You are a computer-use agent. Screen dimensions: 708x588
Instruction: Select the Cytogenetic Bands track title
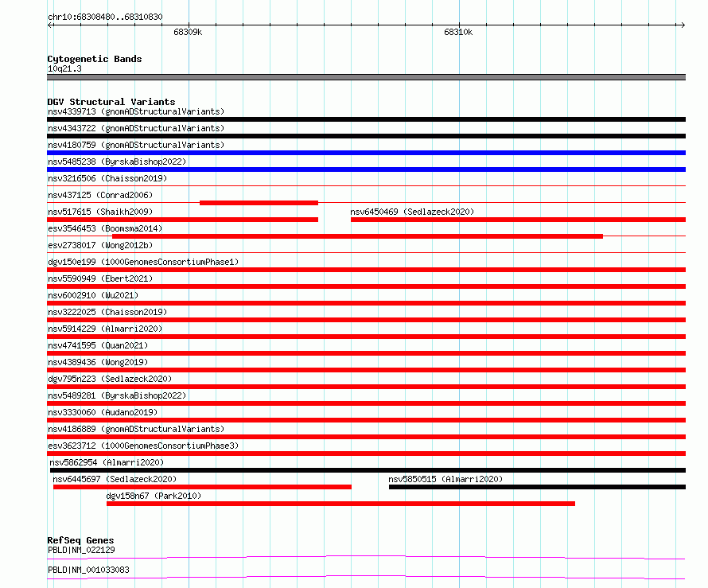pos(95,59)
